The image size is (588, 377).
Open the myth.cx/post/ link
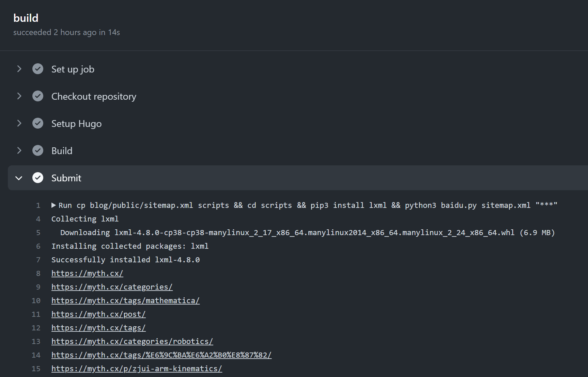coord(98,314)
